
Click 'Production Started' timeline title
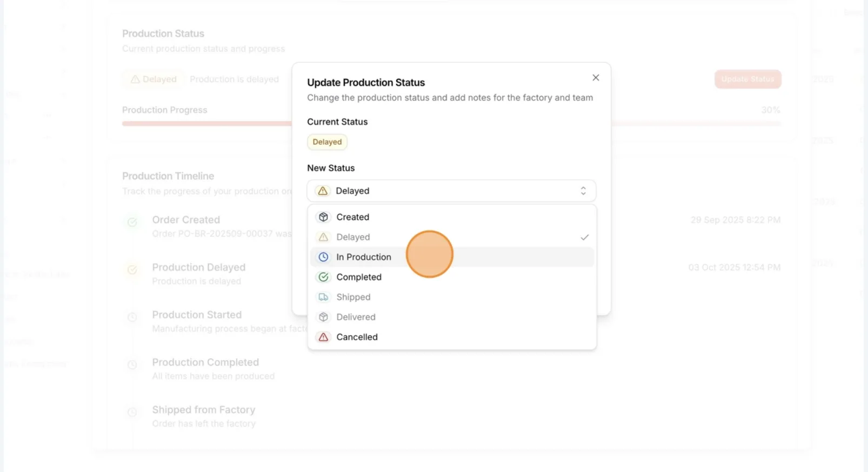[x=197, y=315]
